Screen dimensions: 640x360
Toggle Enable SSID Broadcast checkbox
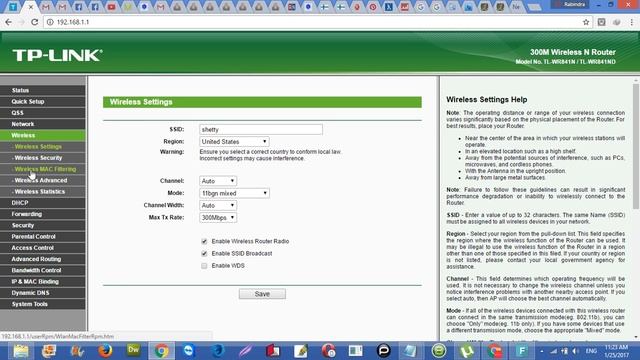click(204, 253)
